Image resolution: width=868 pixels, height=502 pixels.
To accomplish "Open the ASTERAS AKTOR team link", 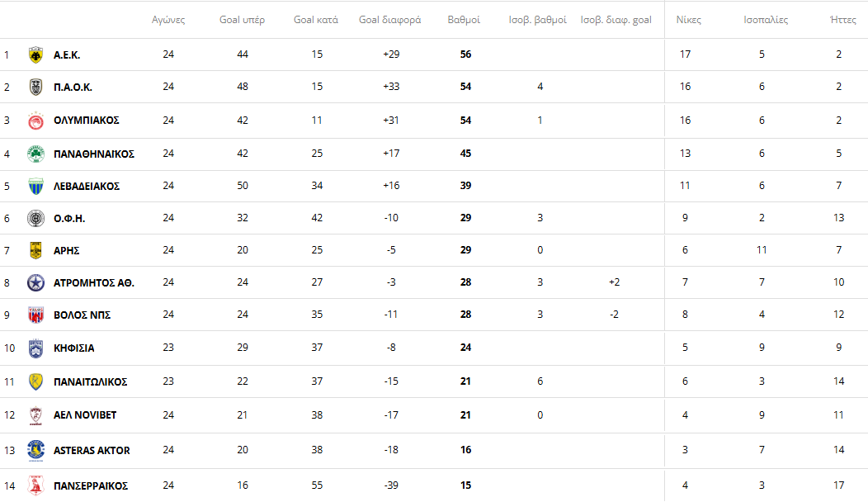I will click(x=92, y=450).
